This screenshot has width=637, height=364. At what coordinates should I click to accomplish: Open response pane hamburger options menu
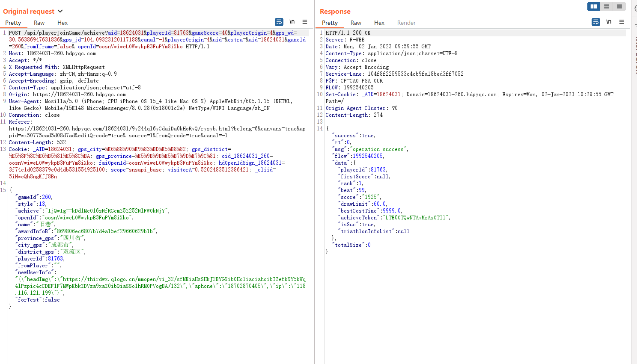(x=622, y=22)
